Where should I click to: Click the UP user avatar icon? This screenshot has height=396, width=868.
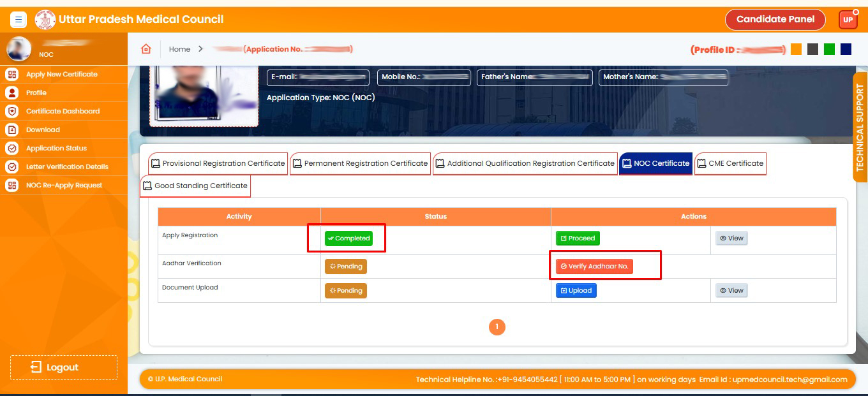(x=848, y=20)
